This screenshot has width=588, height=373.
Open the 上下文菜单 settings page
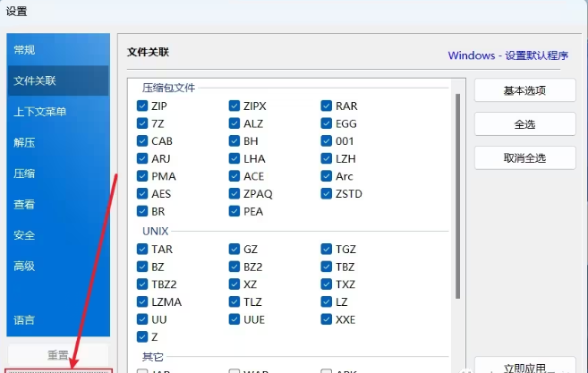point(58,112)
